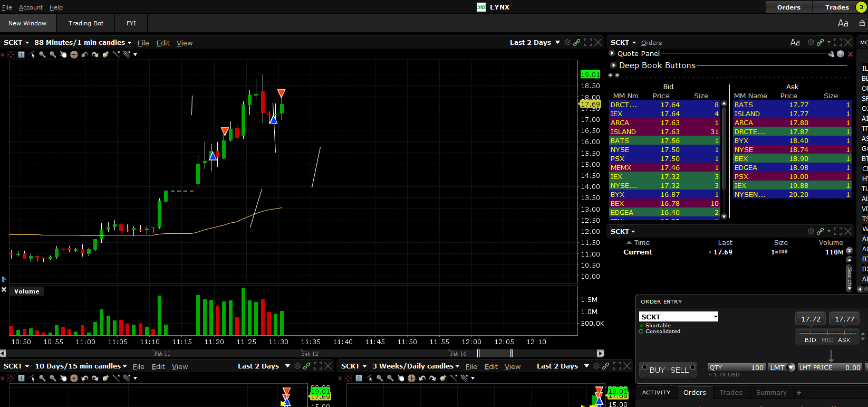This screenshot has height=407, width=868.
Task: Click the New Window button
Action: pos(27,23)
